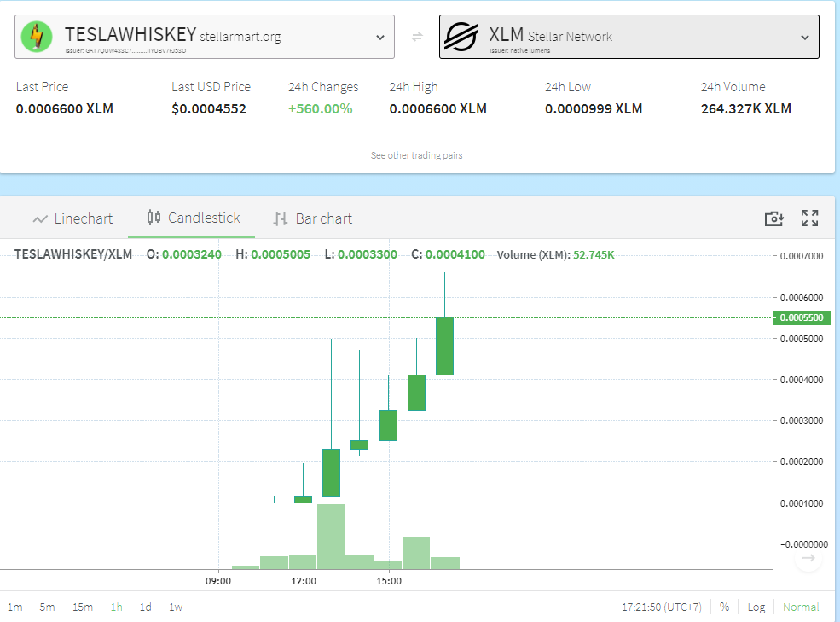Select the Normal price scale
The width and height of the screenshot is (840, 622).
(801, 607)
